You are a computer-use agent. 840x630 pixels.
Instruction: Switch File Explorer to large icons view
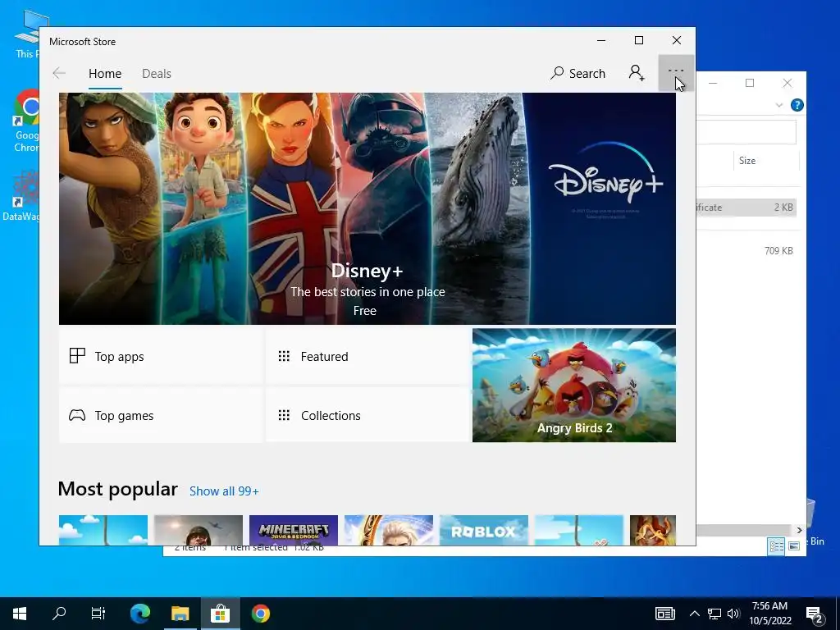click(x=794, y=546)
